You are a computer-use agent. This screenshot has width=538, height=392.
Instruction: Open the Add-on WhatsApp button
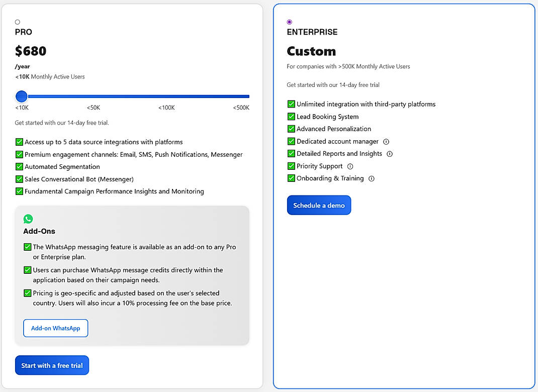click(56, 328)
